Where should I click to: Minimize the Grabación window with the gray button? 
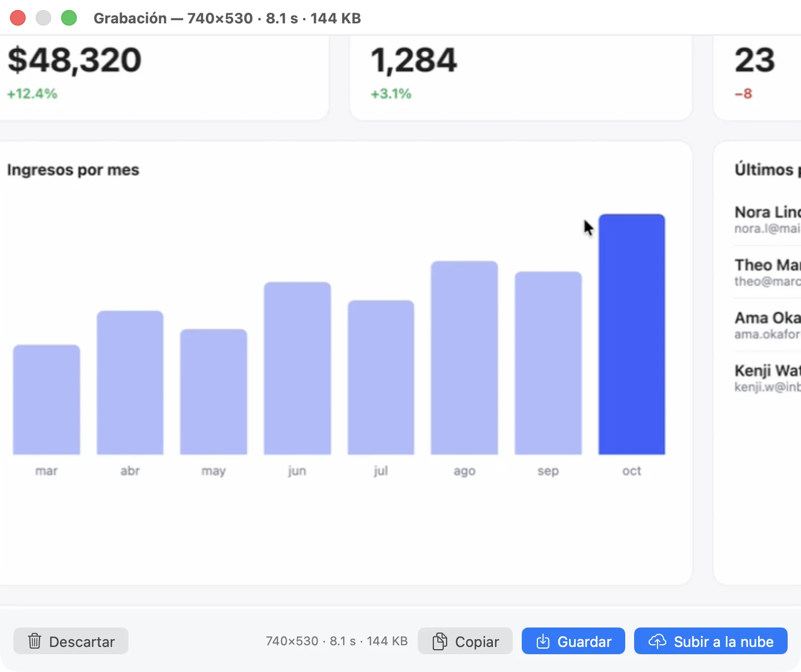43,18
